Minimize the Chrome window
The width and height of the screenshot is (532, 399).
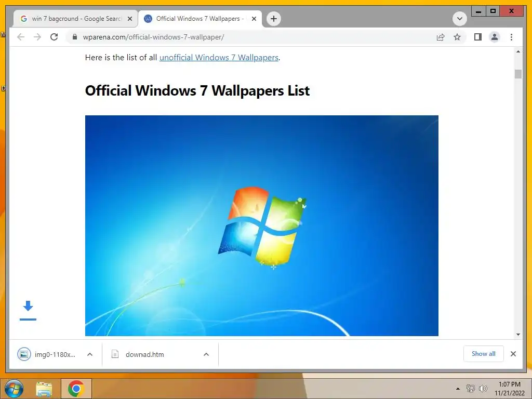(x=478, y=11)
